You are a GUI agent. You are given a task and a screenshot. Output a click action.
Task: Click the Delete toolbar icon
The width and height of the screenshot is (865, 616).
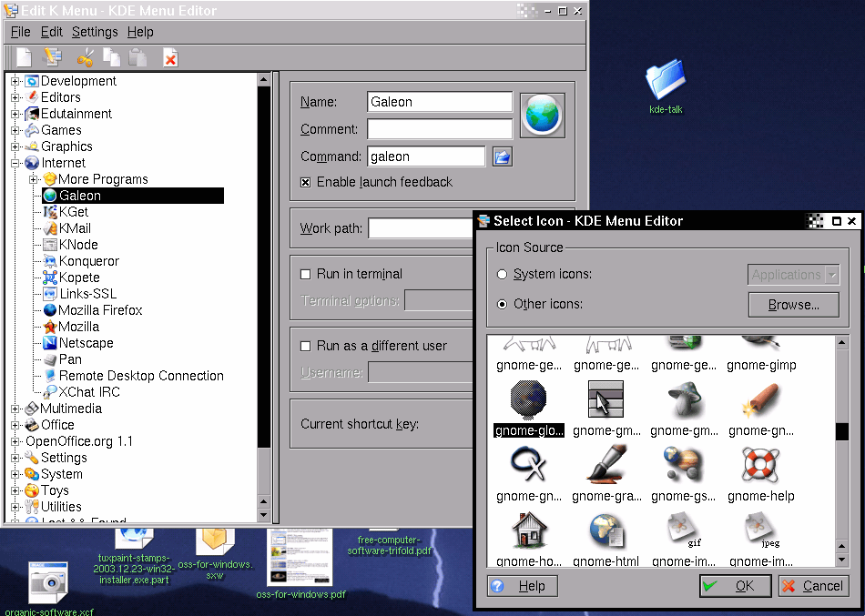coord(170,57)
